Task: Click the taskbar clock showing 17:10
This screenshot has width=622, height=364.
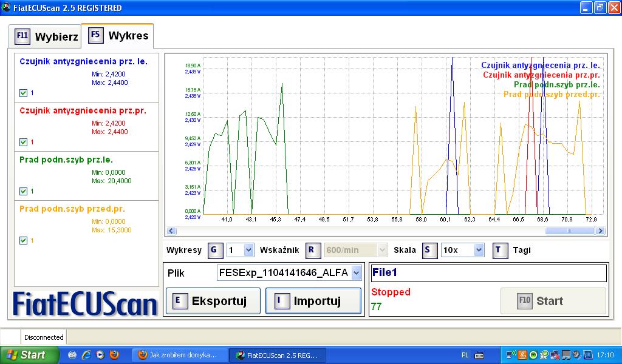Action: [x=605, y=355]
